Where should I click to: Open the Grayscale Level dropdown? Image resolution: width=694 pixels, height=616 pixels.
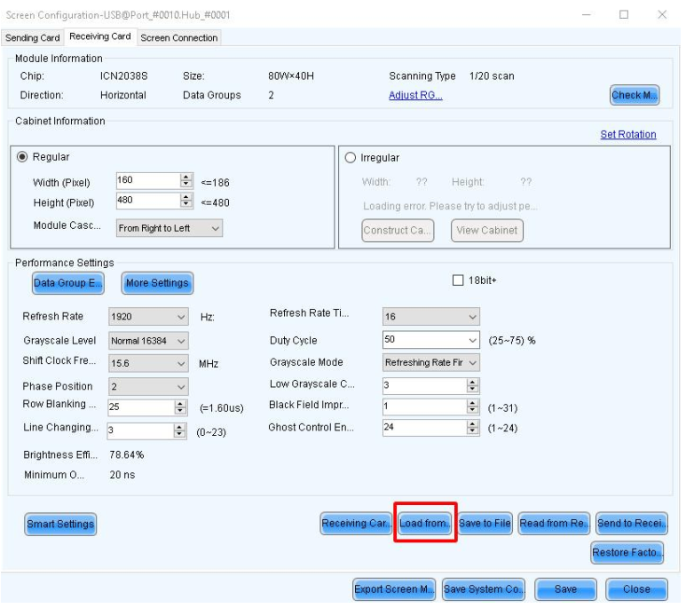148,340
